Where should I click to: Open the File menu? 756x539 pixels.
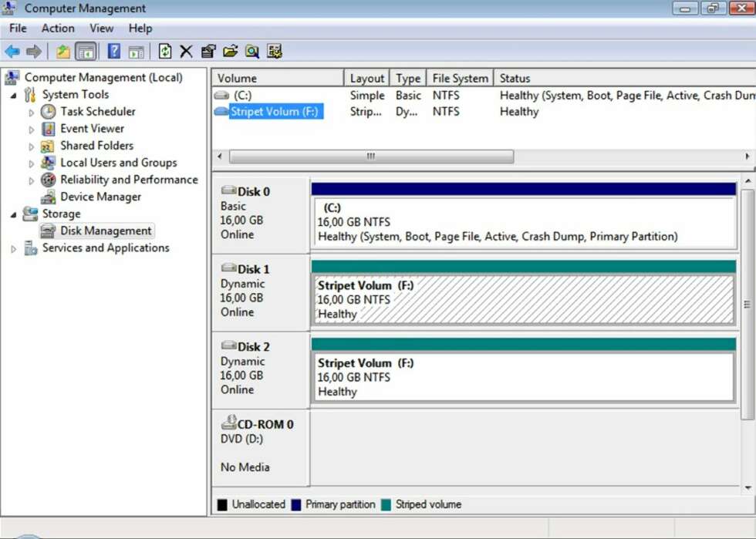(18, 29)
